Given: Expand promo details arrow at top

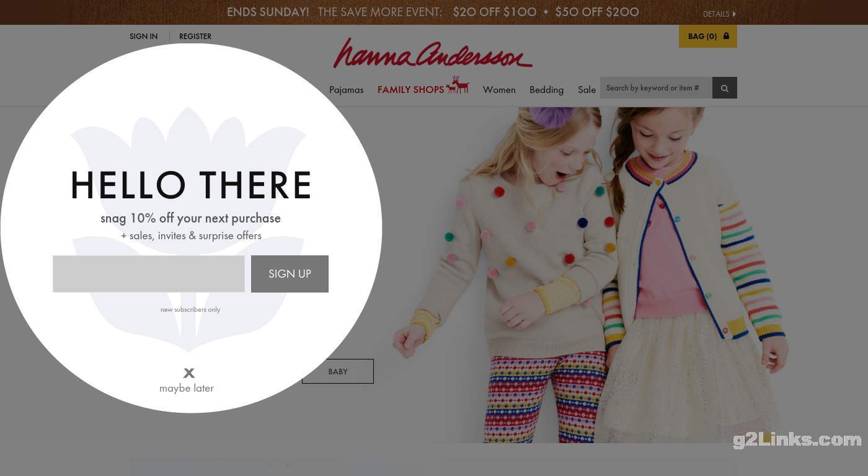Looking at the screenshot, I should (x=735, y=14).
